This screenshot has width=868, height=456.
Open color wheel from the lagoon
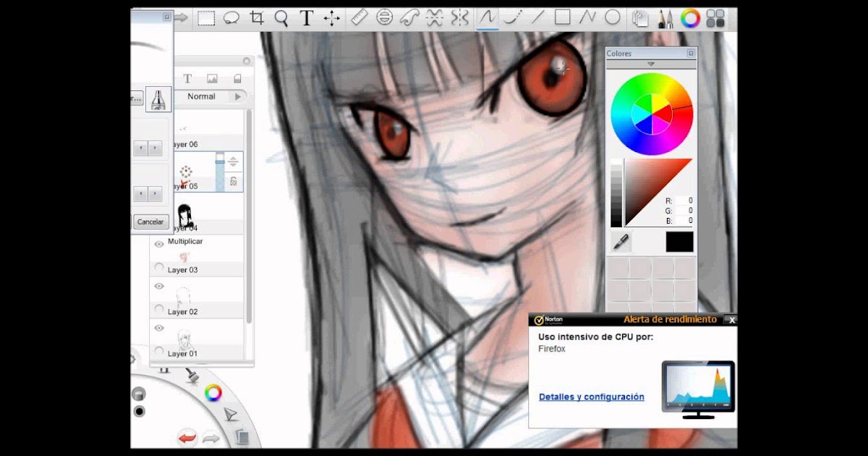click(x=213, y=393)
